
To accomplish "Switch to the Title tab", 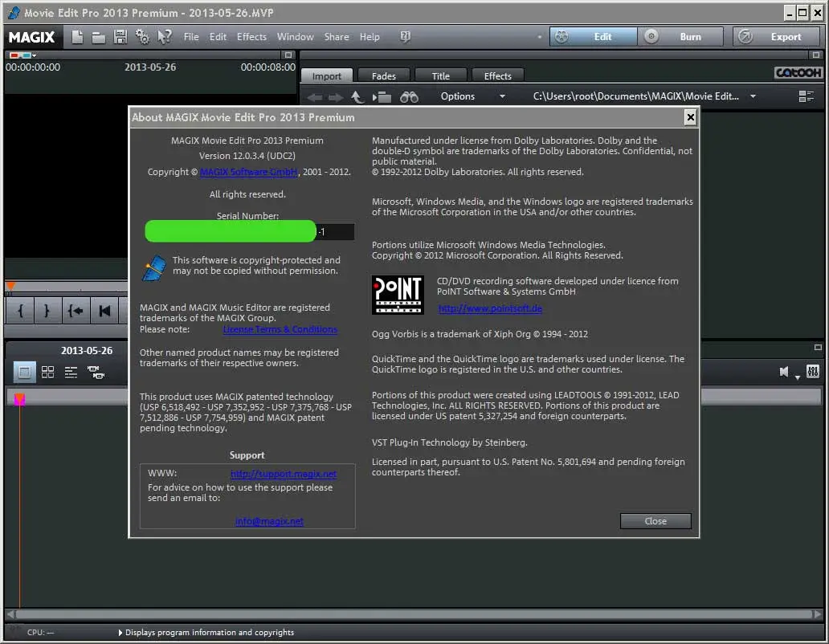I will pyautogui.click(x=440, y=76).
